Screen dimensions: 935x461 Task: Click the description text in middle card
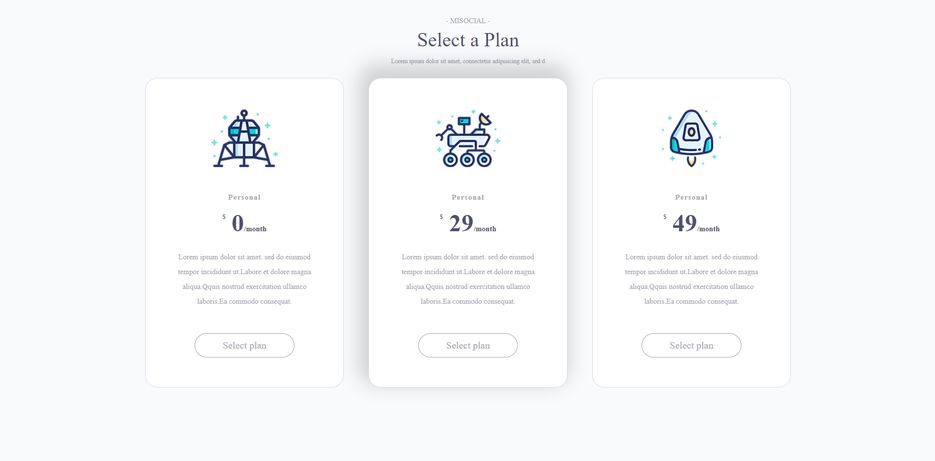[x=468, y=279]
